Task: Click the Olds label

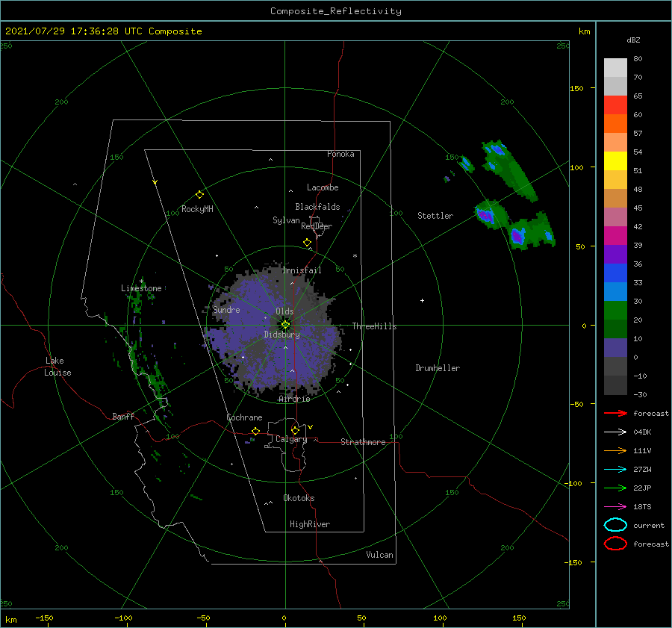Action: pos(284,311)
